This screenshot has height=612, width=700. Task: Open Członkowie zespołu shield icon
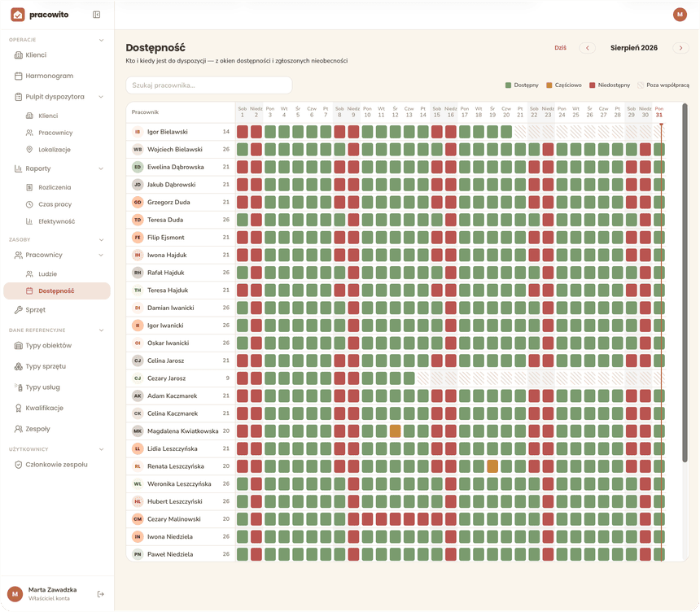click(18, 465)
